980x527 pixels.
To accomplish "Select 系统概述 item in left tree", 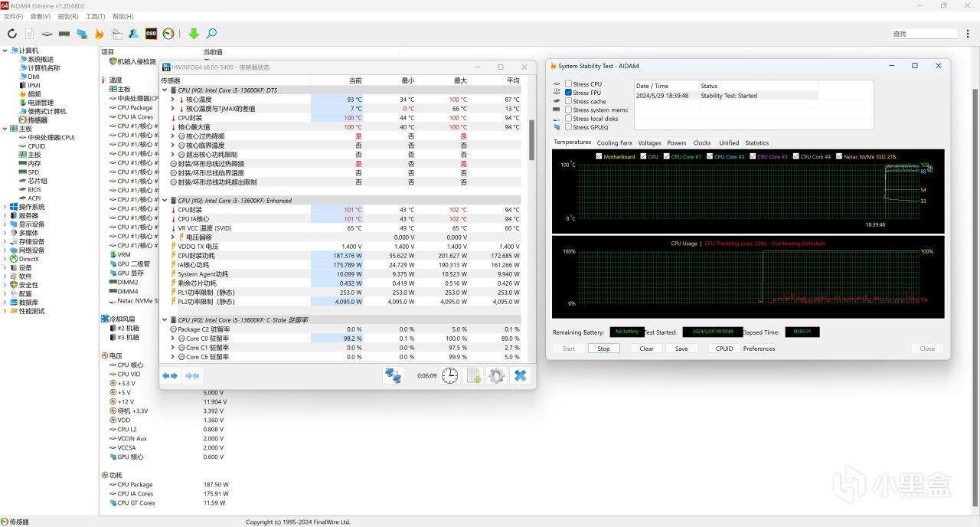I will pos(41,59).
